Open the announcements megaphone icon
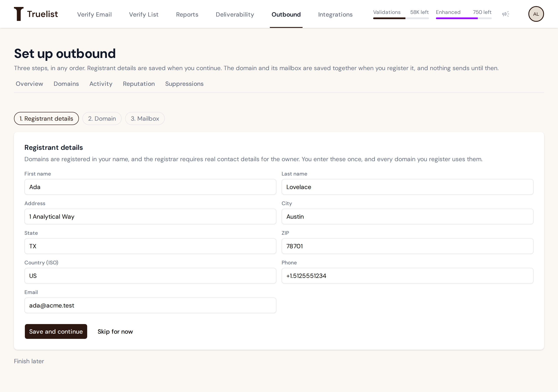The height and width of the screenshot is (392, 558). [x=505, y=14]
